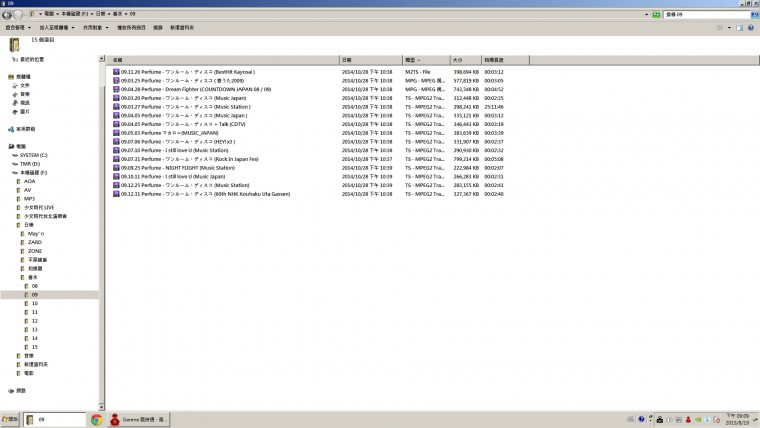Open the May'n folder in tree
The width and height of the screenshot is (760, 428).
click(x=36, y=234)
